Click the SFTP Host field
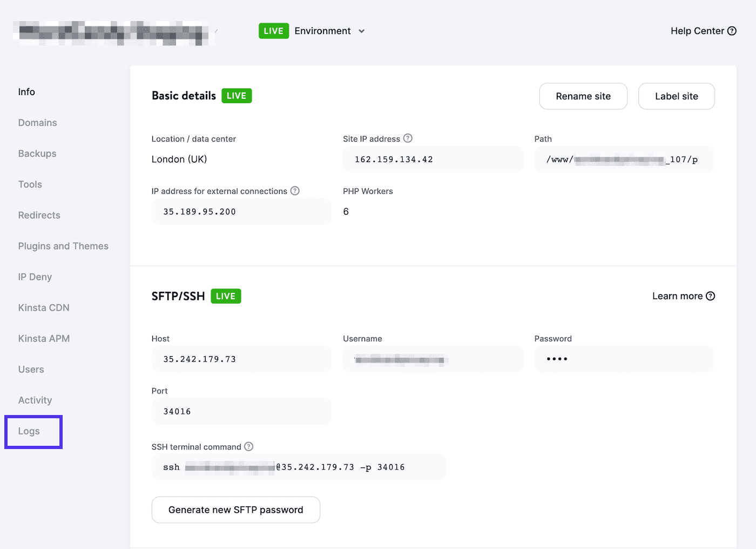This screenshot has height=549, width=756. [x=241, y=358]
